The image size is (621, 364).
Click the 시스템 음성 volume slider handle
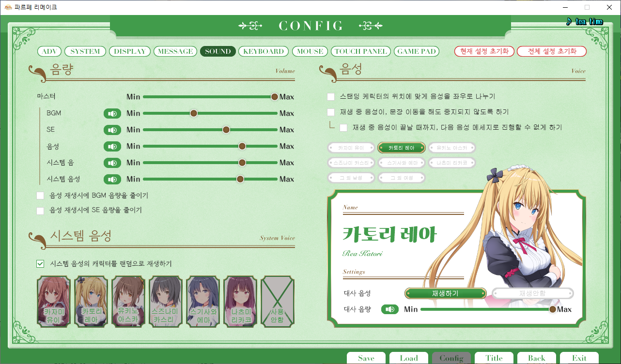[240, 179]
